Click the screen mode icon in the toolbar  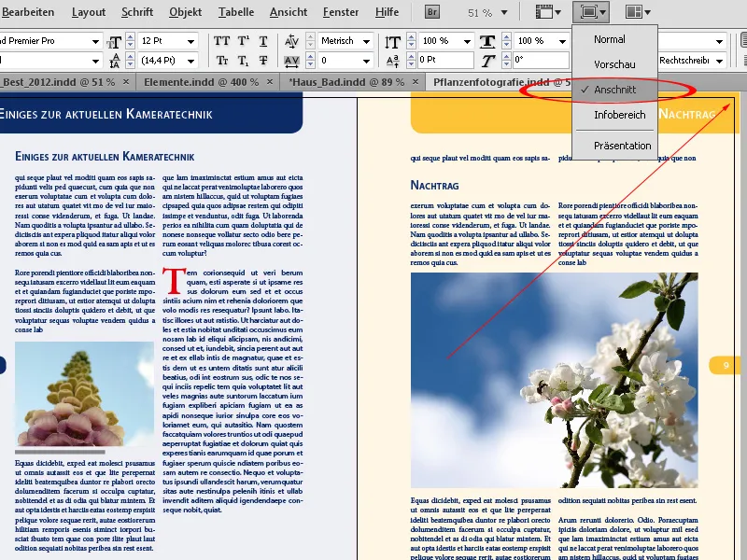[590, 12]
